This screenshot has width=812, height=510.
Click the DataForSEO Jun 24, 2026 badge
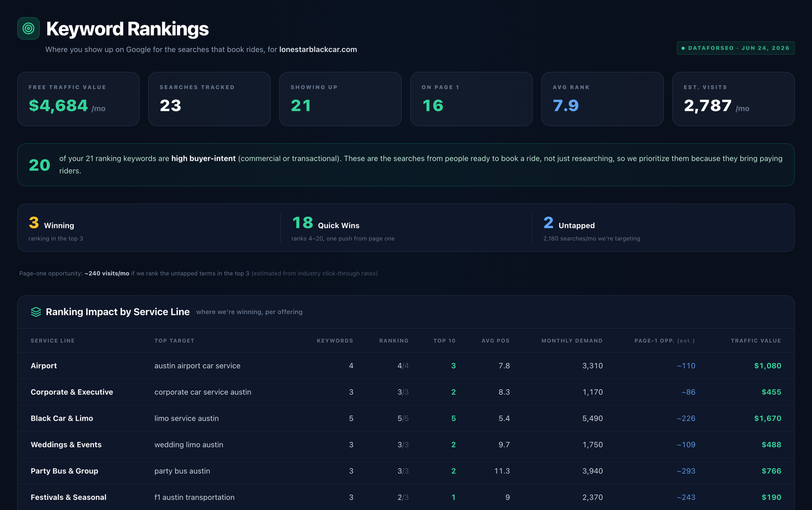(x=735, y=48)
